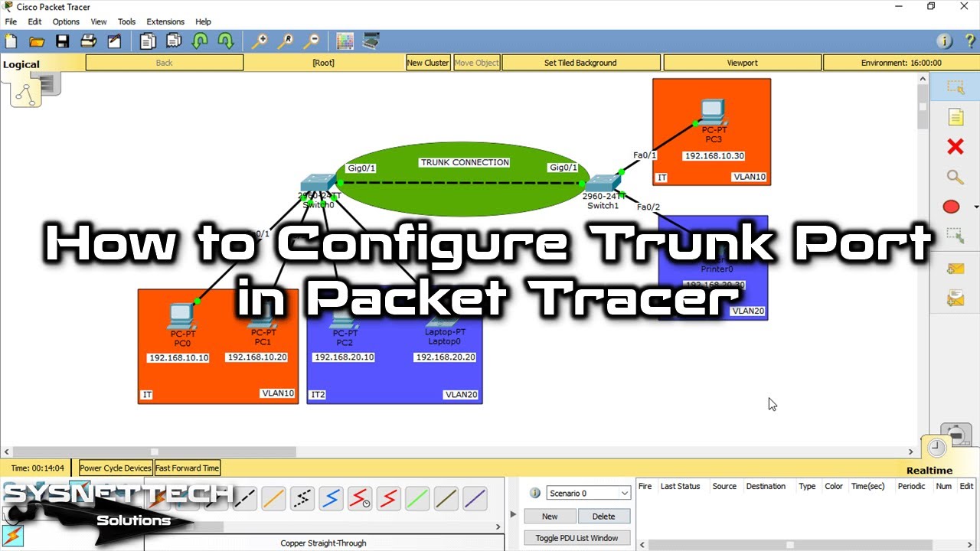Screen dimensions: 980x551
Task: Click the [Root] navigation button
Action: coord(323,63)
